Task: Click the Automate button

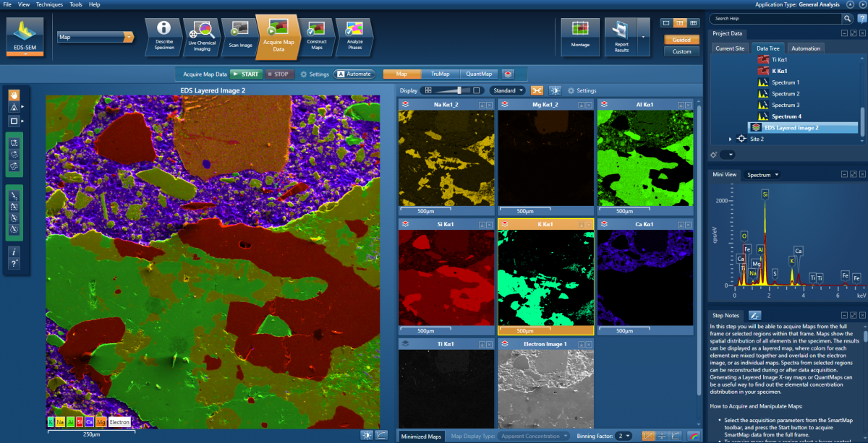Action: (x=354, y=73)
